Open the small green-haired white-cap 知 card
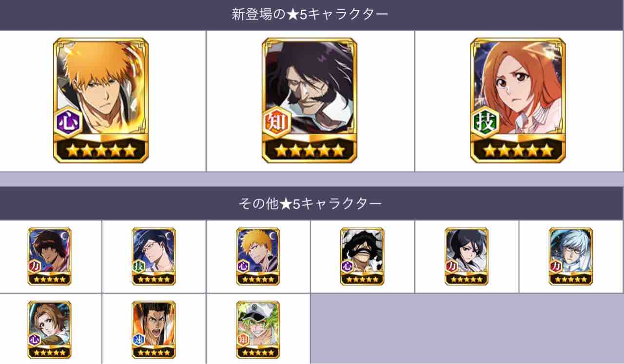Screen dimensions: 624x364 click(258, 329)
